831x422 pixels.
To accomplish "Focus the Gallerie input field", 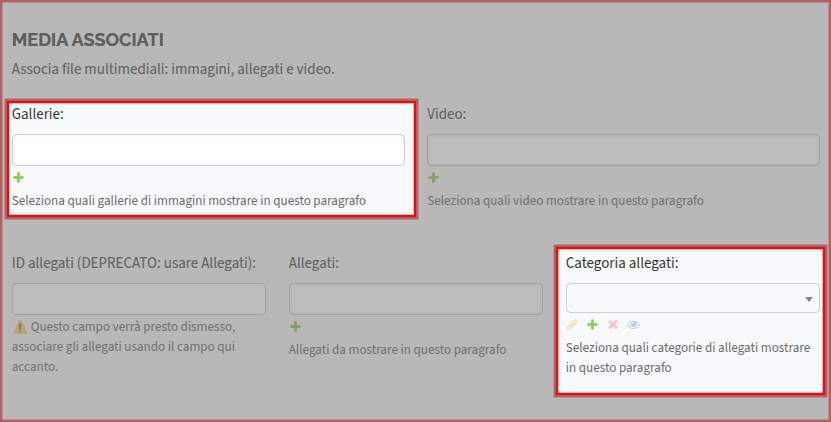I will [208, 150].
